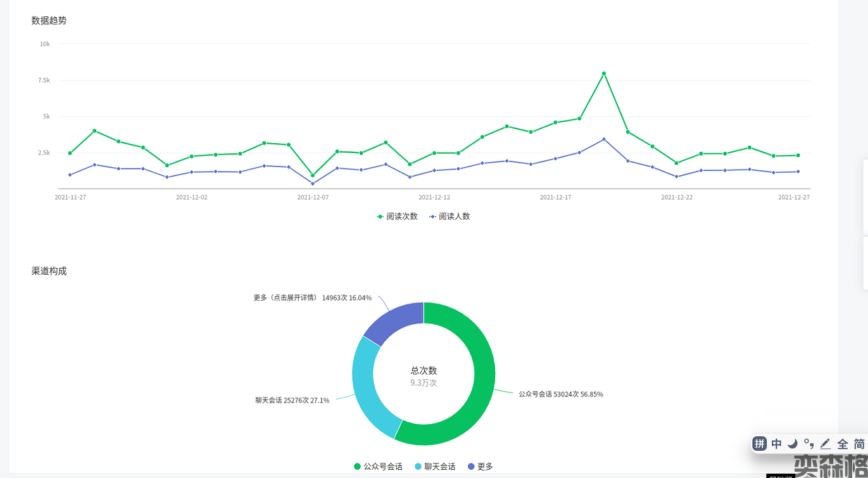Viewport: 868px width, 478px height.
Task: Switch Chinese/English mode via 中 icon
Action: [776, 444]
